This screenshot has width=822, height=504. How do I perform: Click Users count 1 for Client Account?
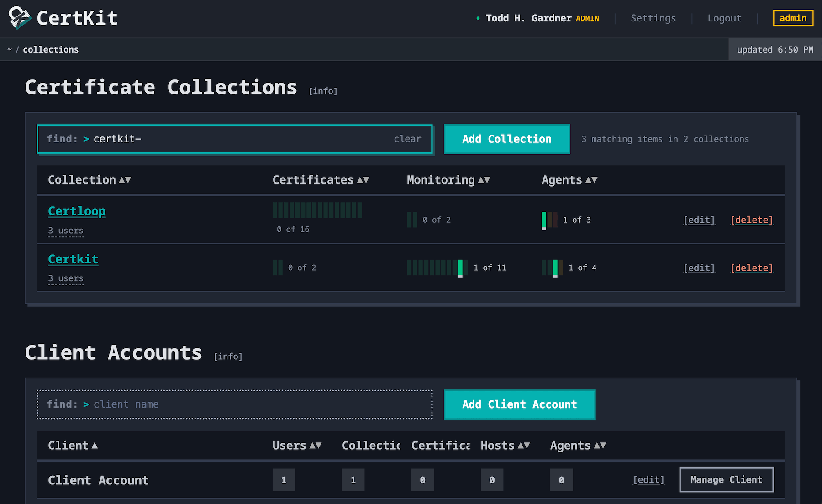click(x=284, y=480)
